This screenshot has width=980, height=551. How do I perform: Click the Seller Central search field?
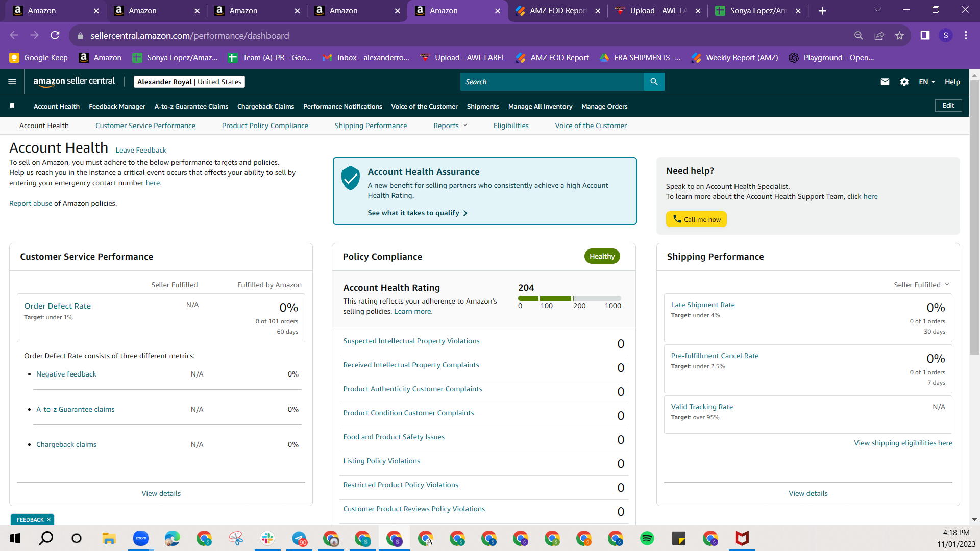pyautogui.click(x=552, y=82)
